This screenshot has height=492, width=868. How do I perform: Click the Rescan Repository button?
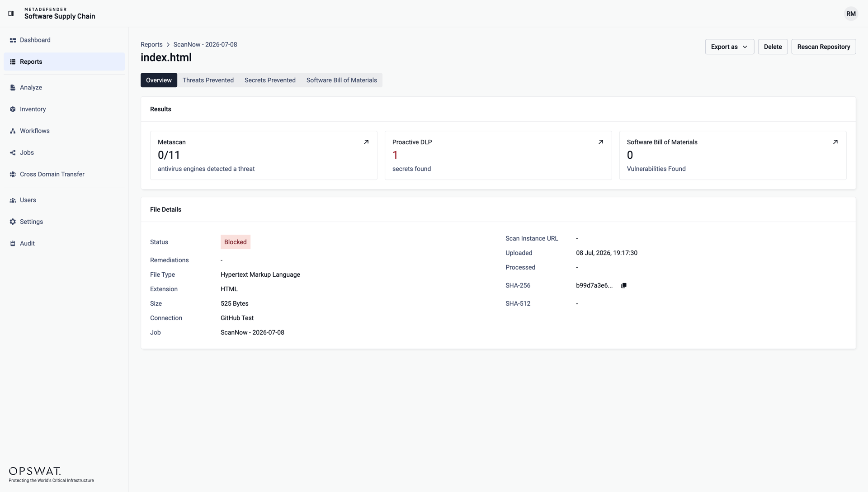[823, 47]
